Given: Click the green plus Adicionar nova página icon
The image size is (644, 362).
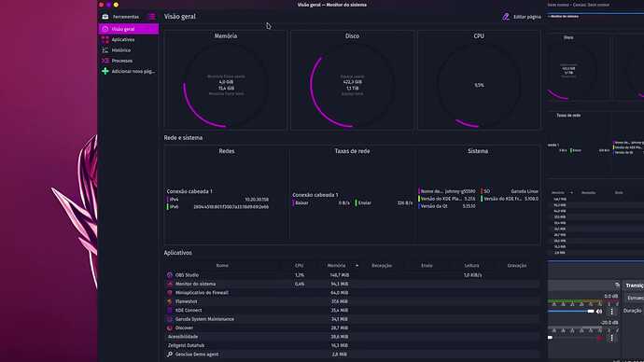Looking at the screenshot, I should 105,71.
